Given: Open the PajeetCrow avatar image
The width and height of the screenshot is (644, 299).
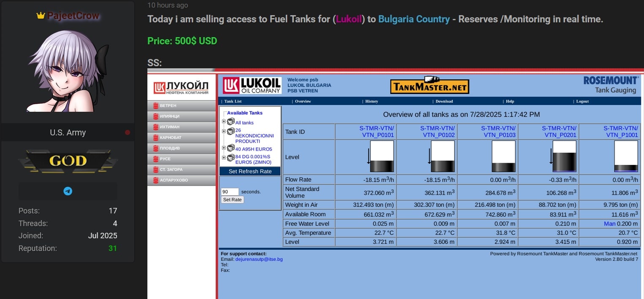Looking at the screenshot, I should point(68,71).
